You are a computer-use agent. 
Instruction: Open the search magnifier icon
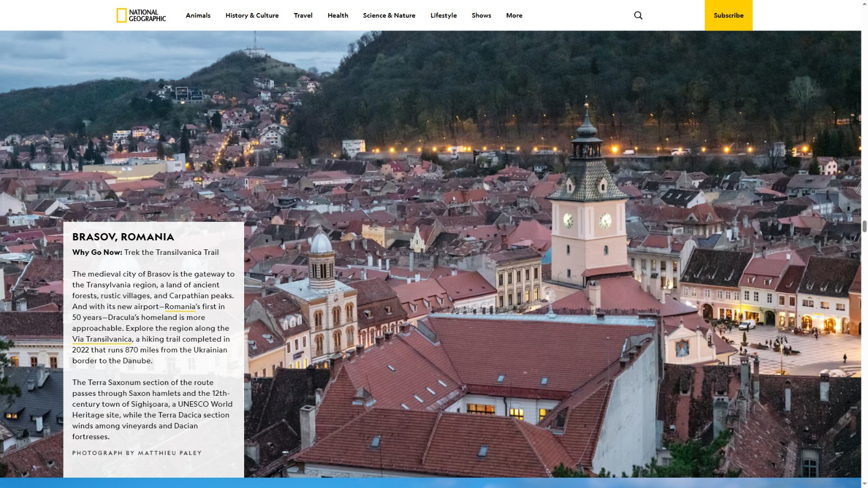coord(638,15)
